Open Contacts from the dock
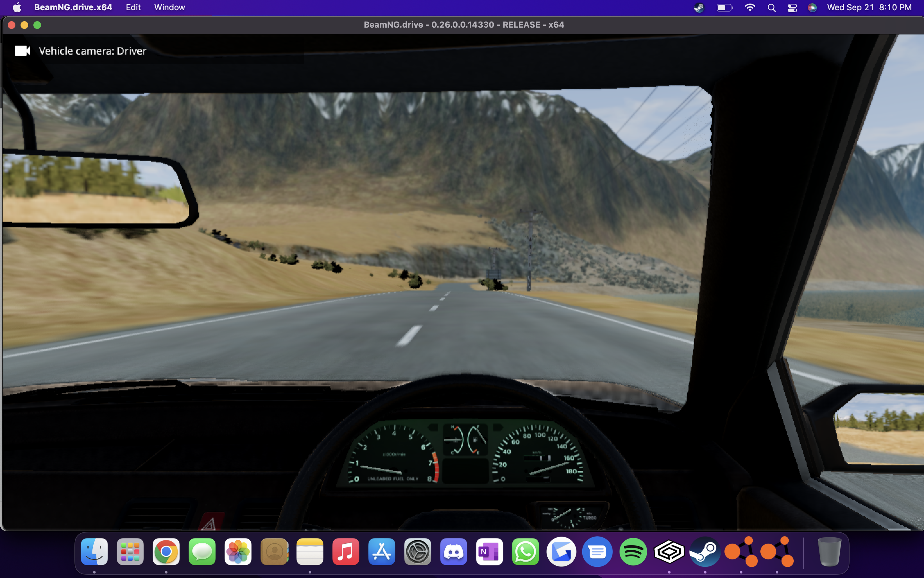924x578 pixels. pyautogui.click(x=274, y=552)
